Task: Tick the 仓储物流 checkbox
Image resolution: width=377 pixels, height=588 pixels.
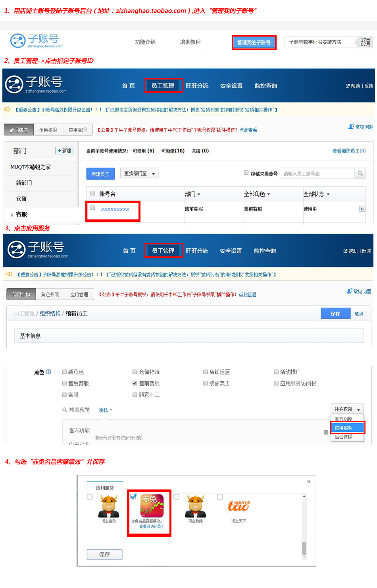Action: point(135,372)
